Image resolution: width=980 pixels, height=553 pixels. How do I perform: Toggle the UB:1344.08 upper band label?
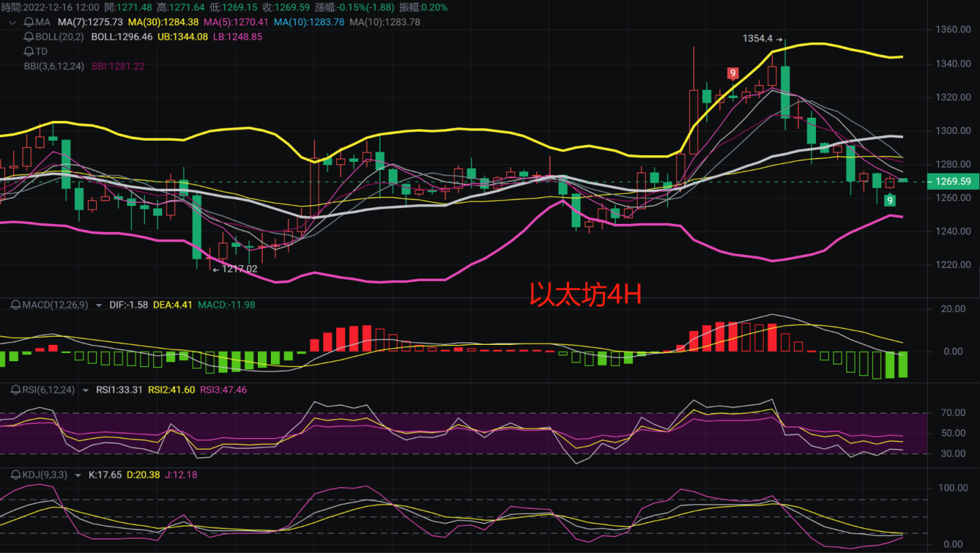tap(182, 37)
